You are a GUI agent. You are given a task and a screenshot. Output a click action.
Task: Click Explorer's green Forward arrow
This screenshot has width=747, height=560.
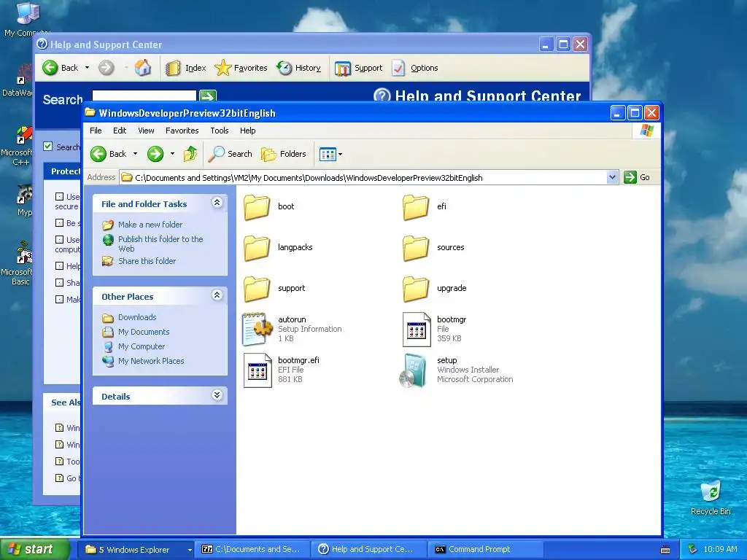(155, 154)
